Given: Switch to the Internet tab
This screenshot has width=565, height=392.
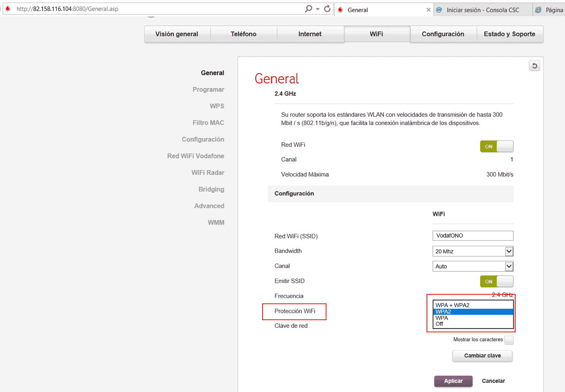Looking at the screenshot, I should [310, 34].
